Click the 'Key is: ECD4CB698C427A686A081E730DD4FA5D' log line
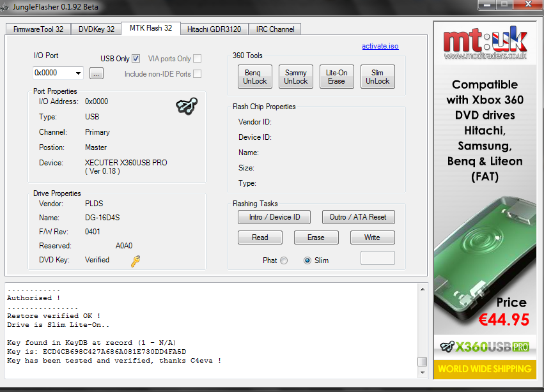Image resolution: width=544 pixels, height=392 pixels. pos(97,351)
